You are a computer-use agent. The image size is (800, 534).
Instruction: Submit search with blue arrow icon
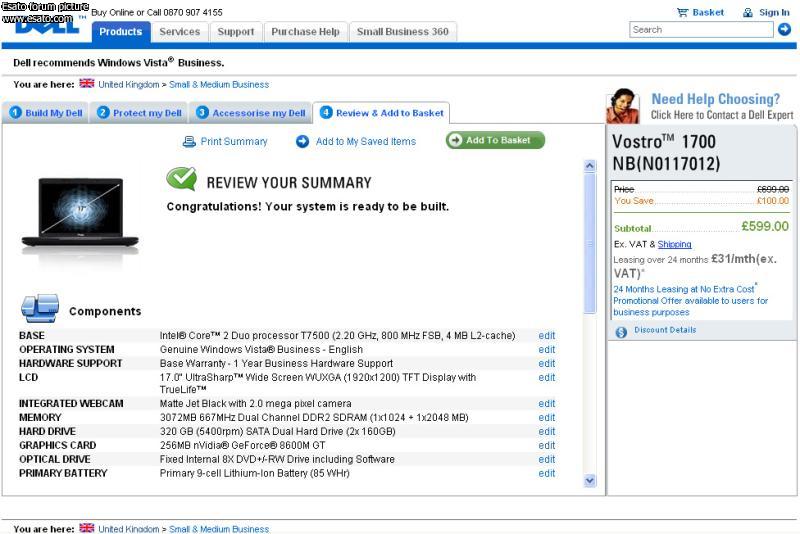tap(785, 30)
